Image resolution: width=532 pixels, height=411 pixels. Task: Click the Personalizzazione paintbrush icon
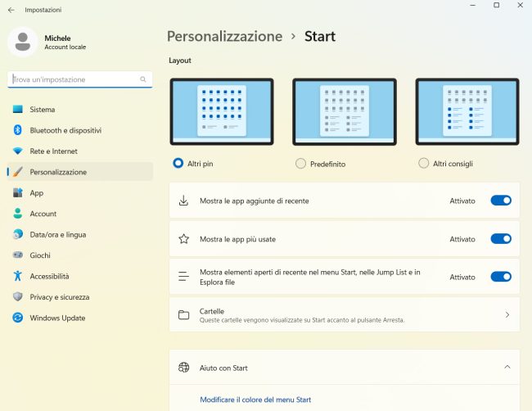18,172
